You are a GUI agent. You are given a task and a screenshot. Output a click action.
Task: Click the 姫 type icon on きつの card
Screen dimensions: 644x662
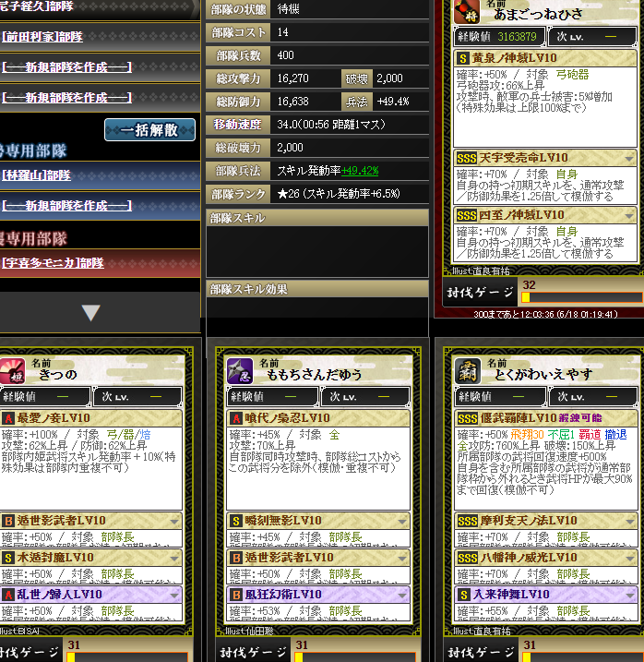[12, 370]
